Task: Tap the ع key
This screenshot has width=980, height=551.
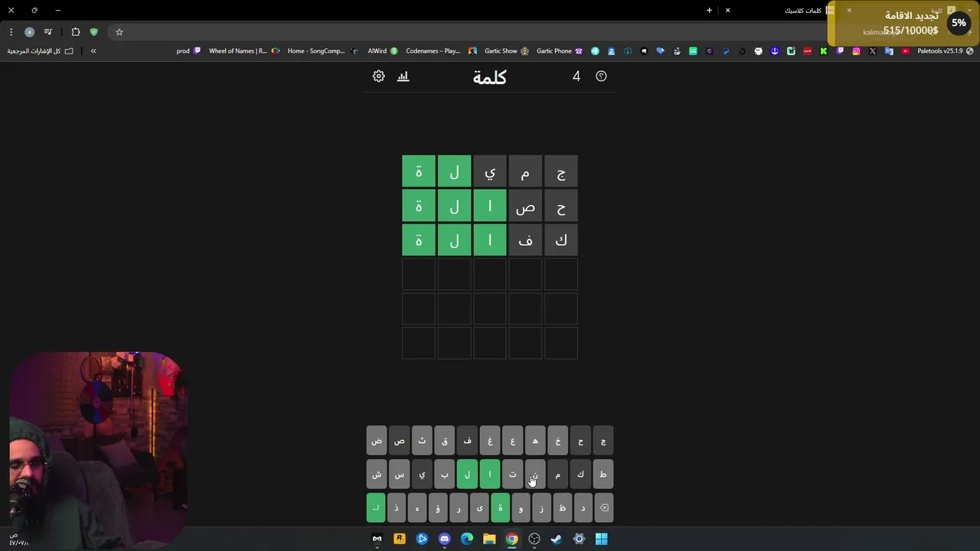Action: 512,441
